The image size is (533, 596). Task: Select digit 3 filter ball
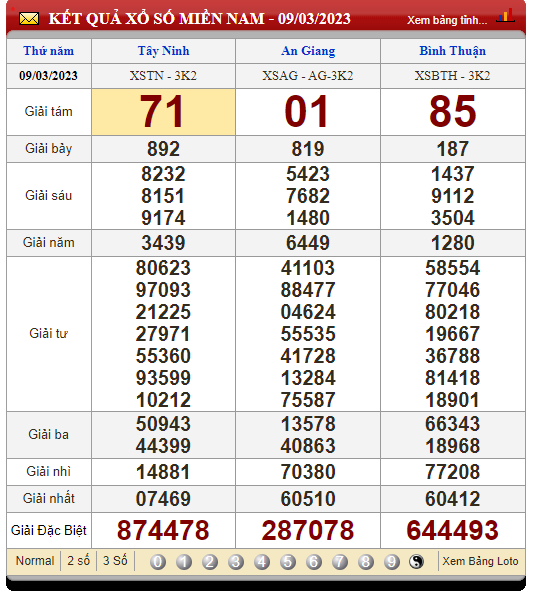tap(236, 562)
